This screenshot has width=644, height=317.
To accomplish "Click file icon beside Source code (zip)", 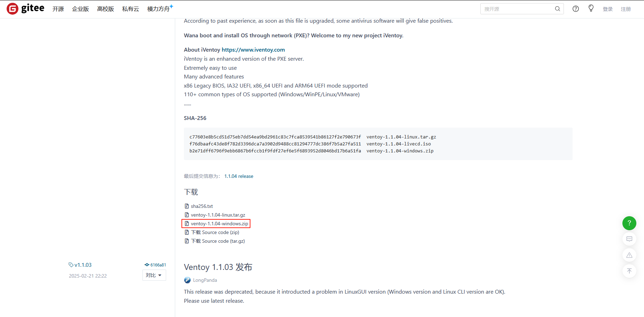I will pos(187,232).
